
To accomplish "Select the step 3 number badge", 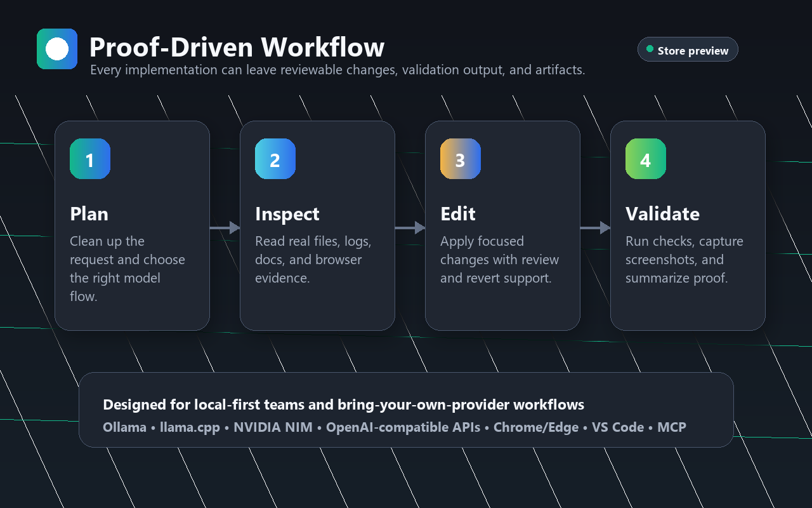I will [461, 159].
